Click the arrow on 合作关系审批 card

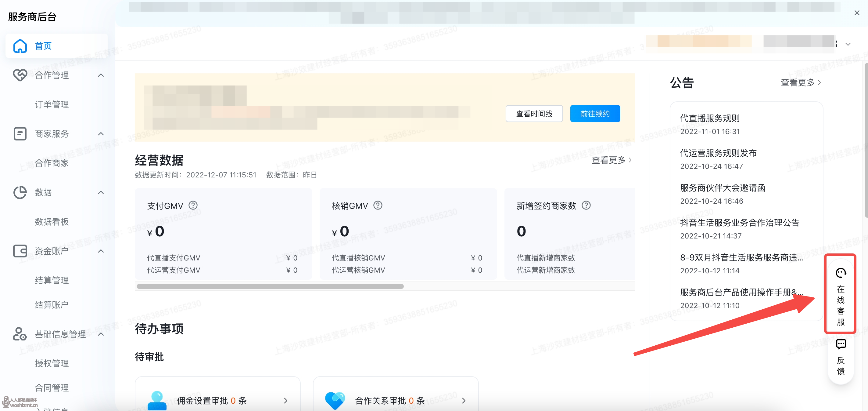click(x=464, y=401)
